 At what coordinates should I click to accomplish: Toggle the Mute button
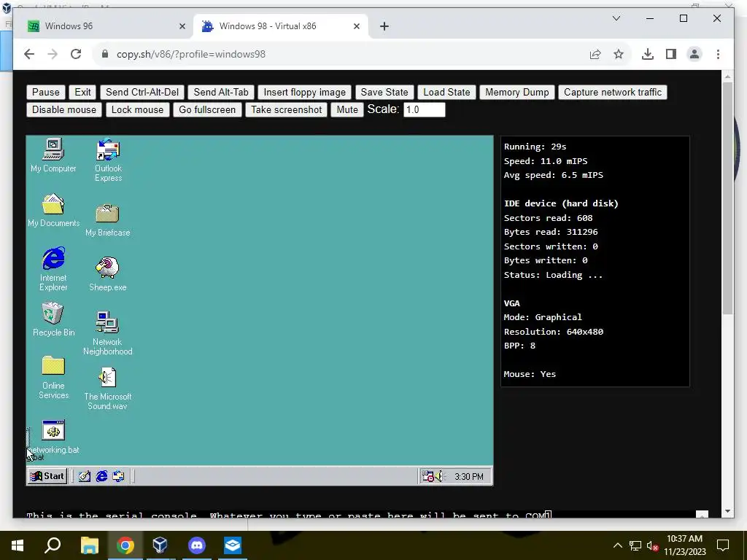[x=347, y=109]
